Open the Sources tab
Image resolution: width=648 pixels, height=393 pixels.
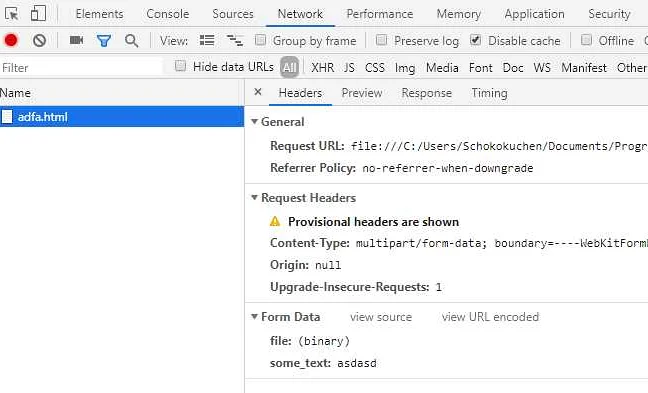pyautogui.click(x=233, y=14)
